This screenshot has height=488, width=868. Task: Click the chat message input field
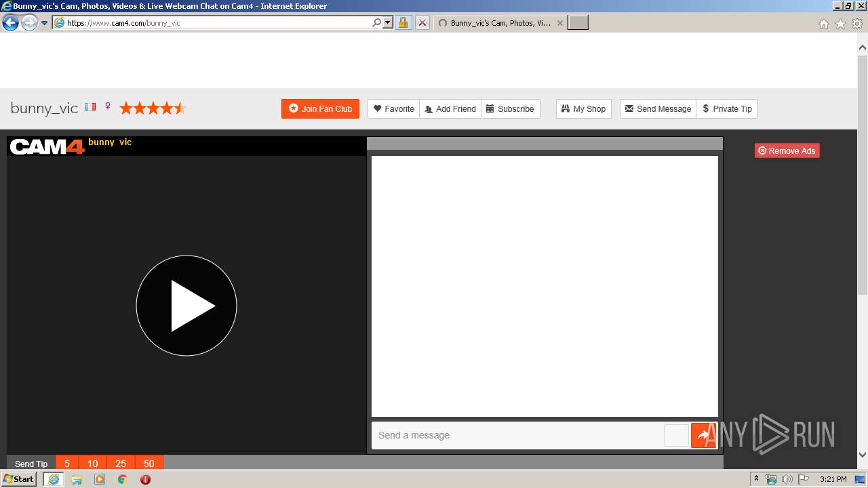click(x=517, y=435)
